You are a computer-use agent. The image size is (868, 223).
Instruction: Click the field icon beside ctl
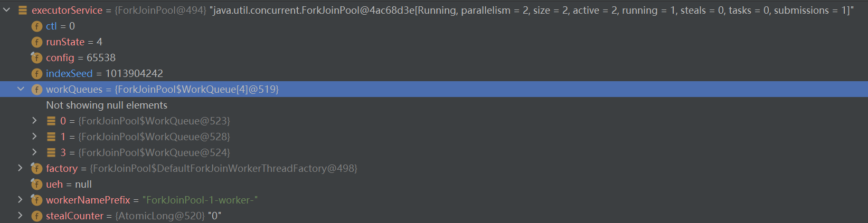click(x=36, y=26)
